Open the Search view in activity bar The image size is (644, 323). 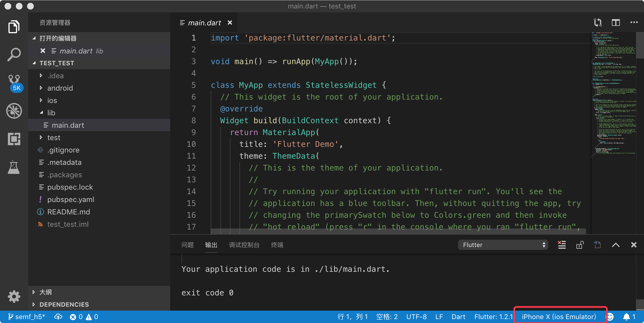pyautogui.click(x=14, y=55)
